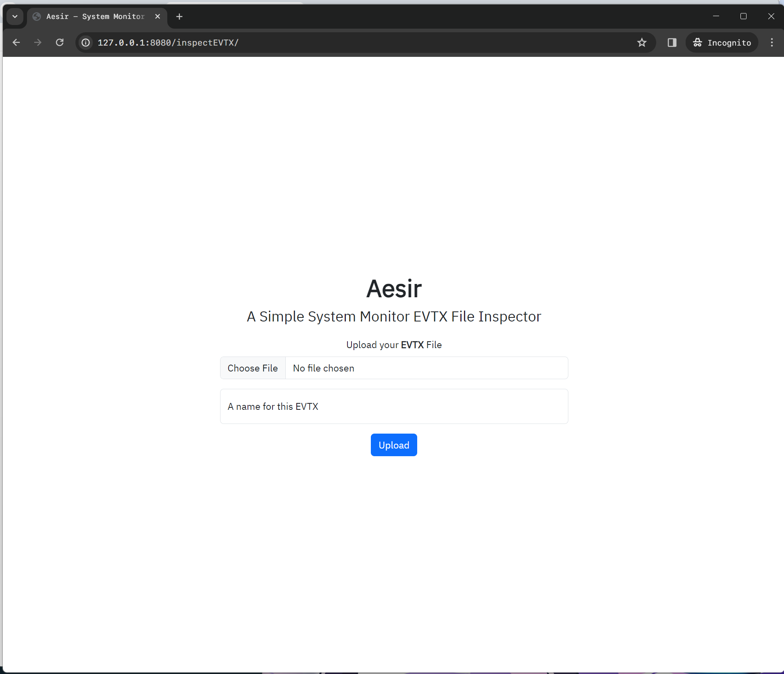Screen dimensions: 784x674
Task: Minimize the browser window
Action: click(716, 17)
